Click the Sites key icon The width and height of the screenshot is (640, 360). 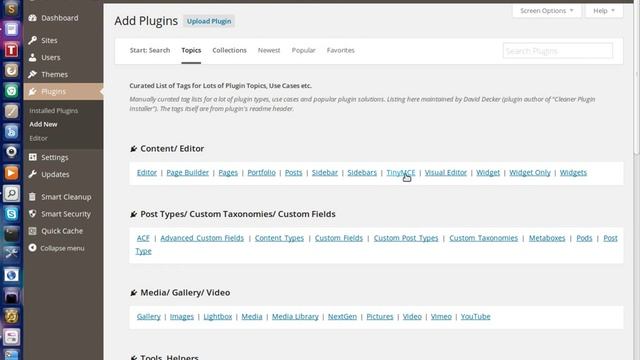point(33,40)
